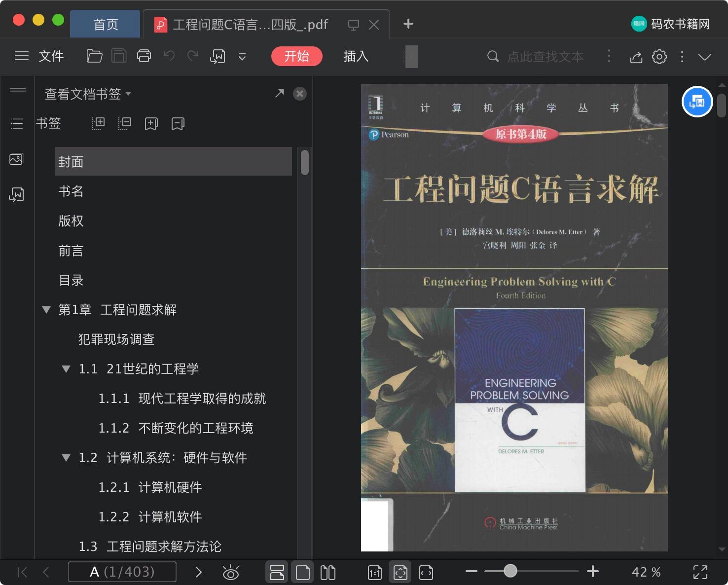The width and height of the screenshot is (728, 585).
Task: Open 1.1.1 现代工程学取得的成就 bookmark
Action: point(182,399)
